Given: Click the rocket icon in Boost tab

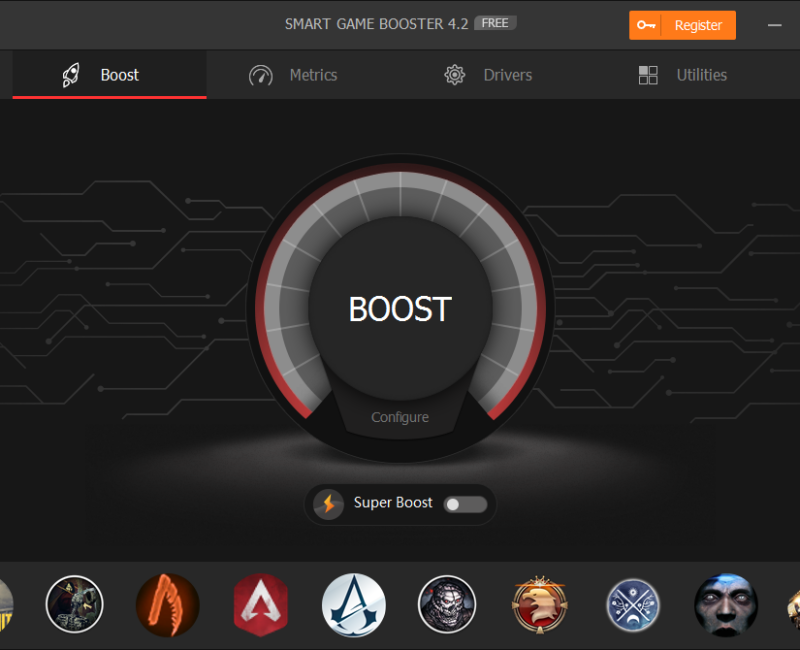Looking at the screenshot, I should tap(71, 75).
